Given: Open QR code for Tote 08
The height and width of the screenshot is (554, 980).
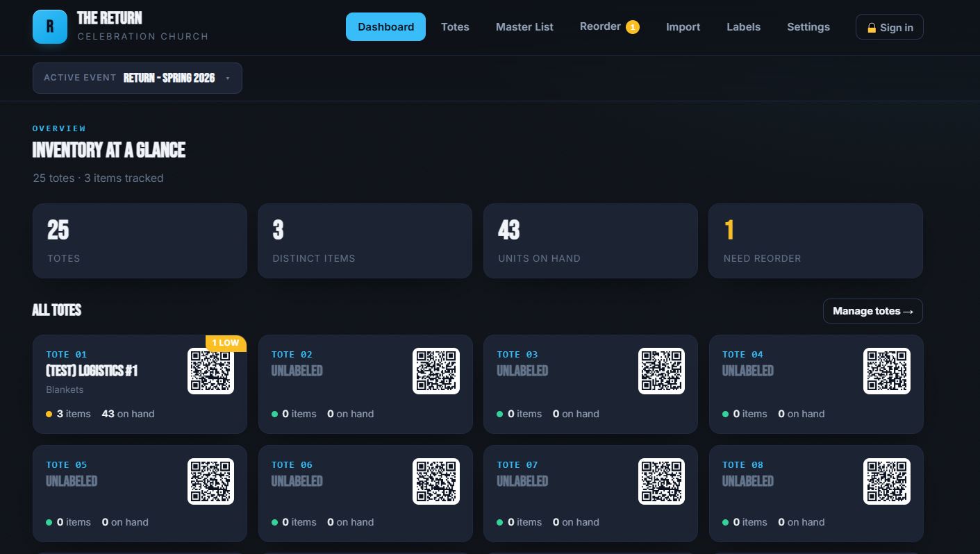Looking at the screenshot, I should [887, 481].
